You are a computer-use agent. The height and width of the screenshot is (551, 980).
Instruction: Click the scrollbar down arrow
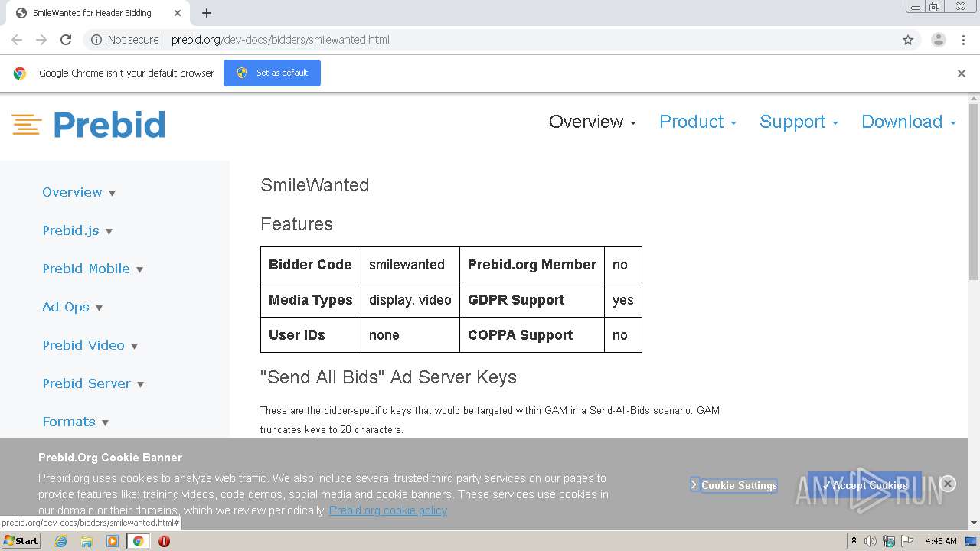(x=974, y=523)
